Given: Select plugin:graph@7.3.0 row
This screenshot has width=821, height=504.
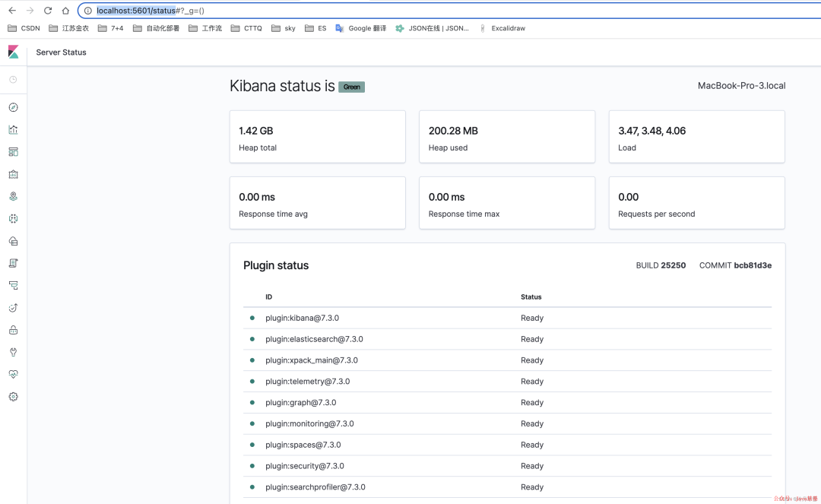Looking at the screenshot, I should [x=507, y=402].
